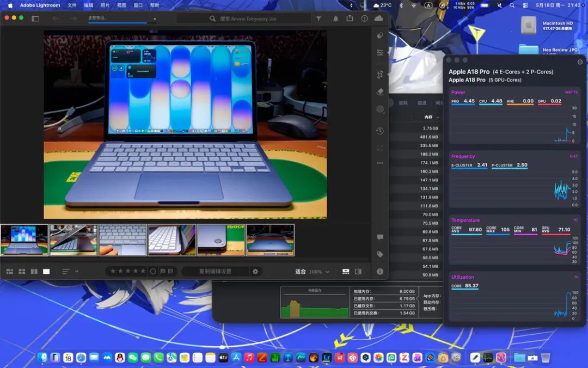
Task: Open the 帮助 menu in the menu bar
Action: tap(154, 5)
